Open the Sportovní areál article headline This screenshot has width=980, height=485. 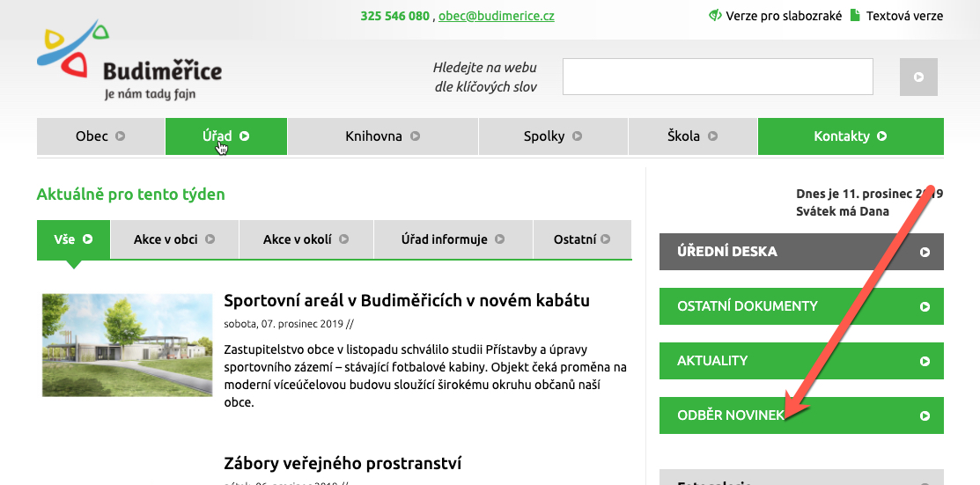pyautogui.click(x=407, y=300)
